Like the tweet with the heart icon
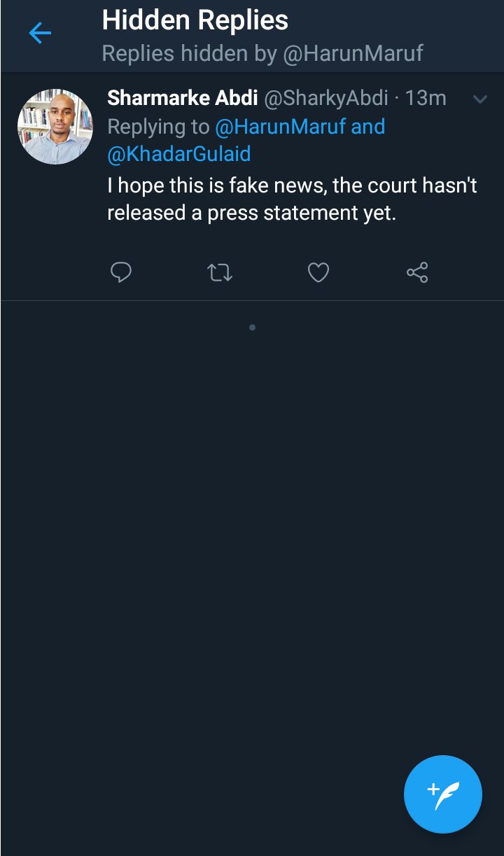 coord(318,272)
